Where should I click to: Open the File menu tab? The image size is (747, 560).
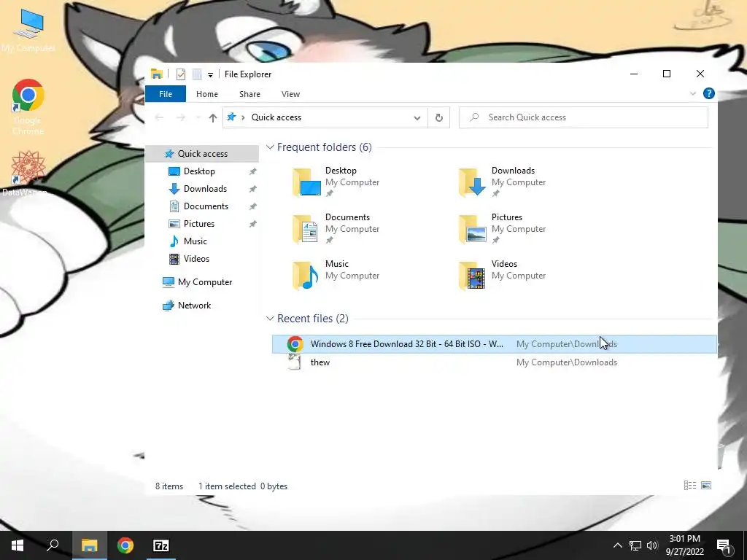[x=166, y=94]
